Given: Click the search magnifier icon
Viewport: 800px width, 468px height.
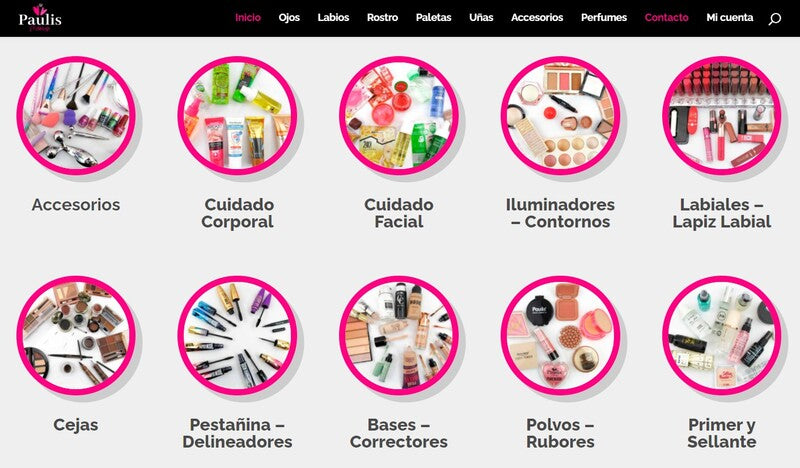Looking at the screenshot, I should tap(774, 19).
